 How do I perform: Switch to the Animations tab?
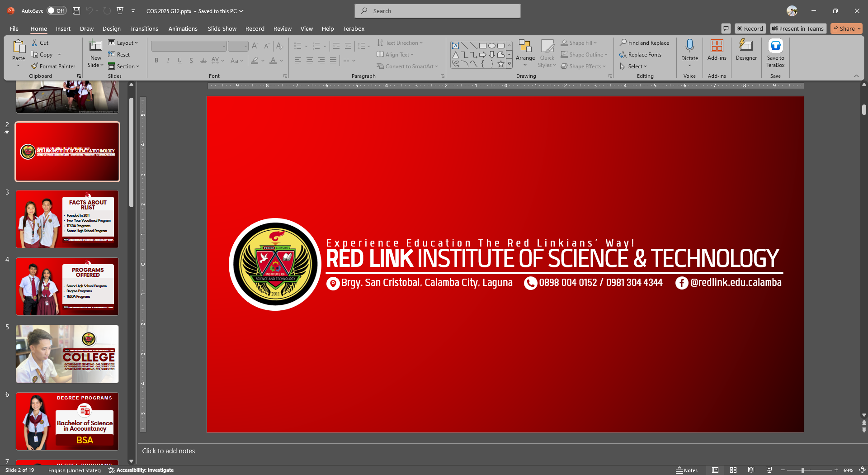point(183,28)
